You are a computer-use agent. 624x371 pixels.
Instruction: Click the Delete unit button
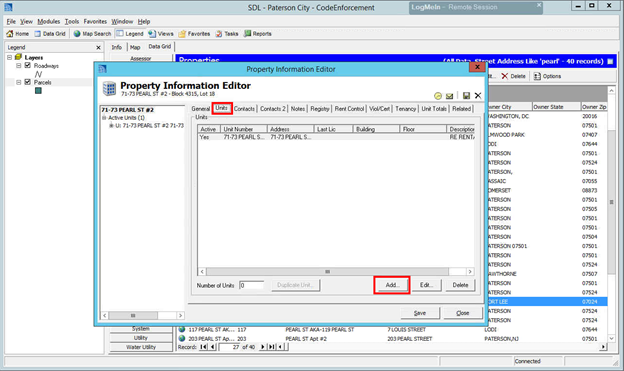tap(460, 285)
